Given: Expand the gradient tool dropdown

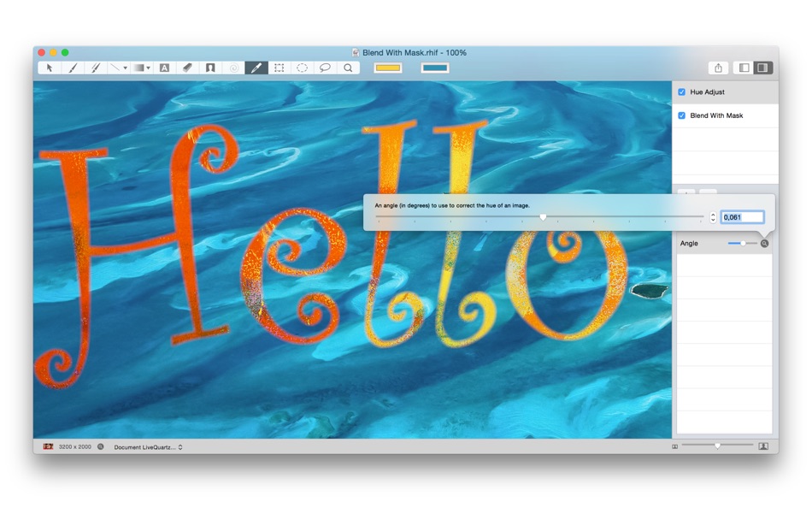Looking at the screenshot, I should [x=148, y=68].
